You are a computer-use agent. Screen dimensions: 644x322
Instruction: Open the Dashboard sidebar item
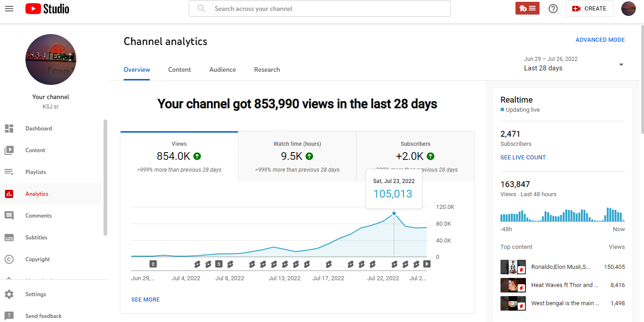pyautogui.click(x=39, y=129)
